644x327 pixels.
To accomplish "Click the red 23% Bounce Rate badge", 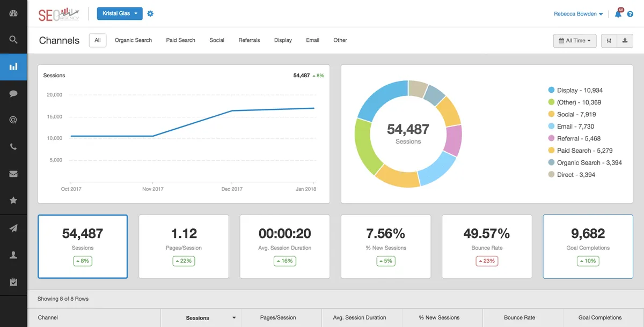I will (x=487, y=261).
